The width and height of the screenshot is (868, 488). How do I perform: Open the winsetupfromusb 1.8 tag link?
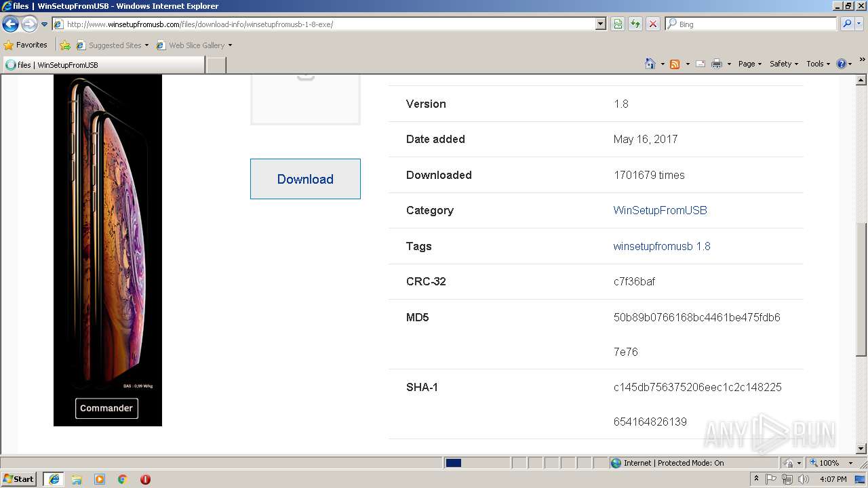coord(662,246)
